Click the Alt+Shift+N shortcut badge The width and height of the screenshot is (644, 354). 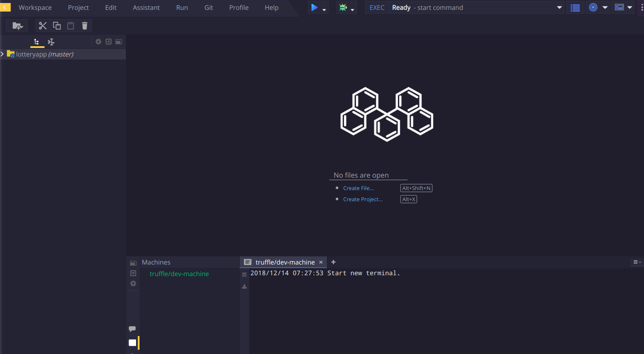[x=416, y=188]
